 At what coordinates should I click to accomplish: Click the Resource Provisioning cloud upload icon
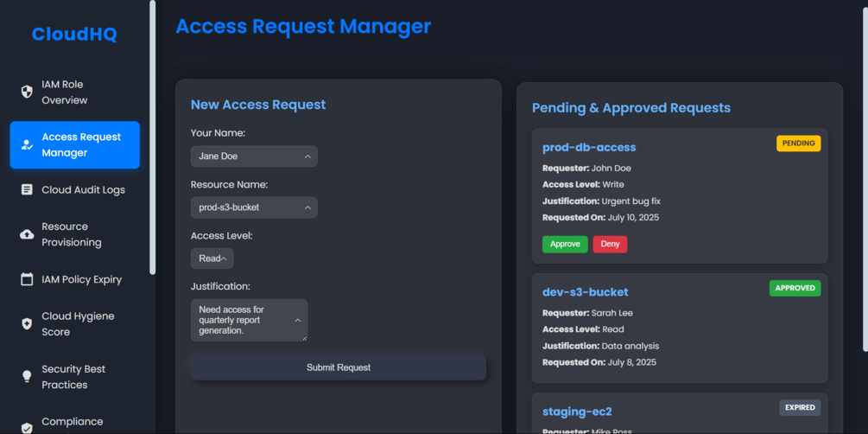(27, 234)
